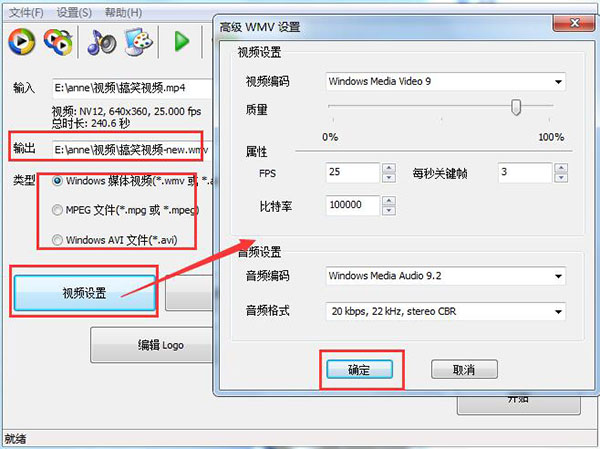Viewport: 600px width, 449px height.
Task: Open the 文件(F) menu
Action: pyautogui.click(x=26, y=13)
